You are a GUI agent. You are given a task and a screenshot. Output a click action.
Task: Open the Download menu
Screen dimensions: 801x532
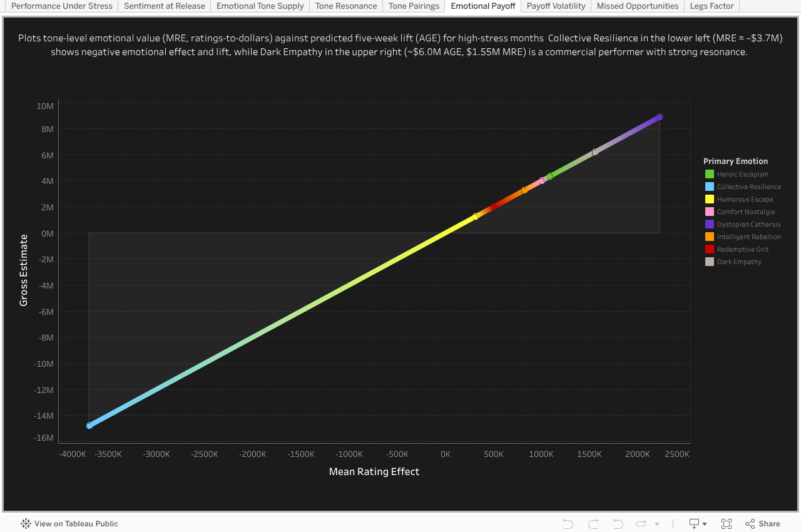point(698,524)
